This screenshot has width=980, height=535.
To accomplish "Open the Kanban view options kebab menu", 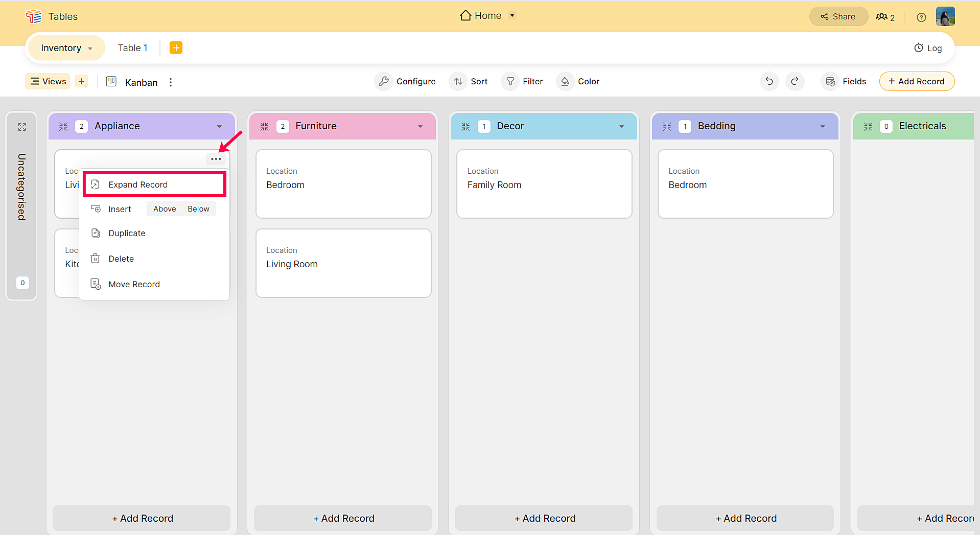I will tap(171, 82).
